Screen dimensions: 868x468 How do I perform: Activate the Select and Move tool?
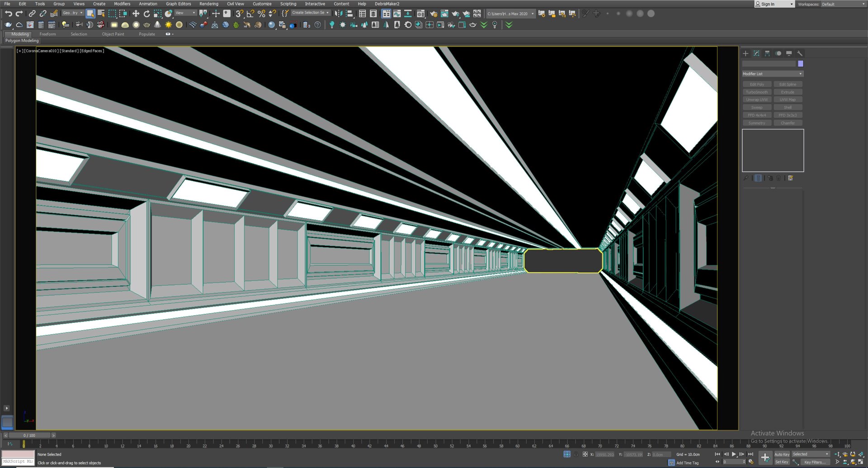(x=136, y=14)
